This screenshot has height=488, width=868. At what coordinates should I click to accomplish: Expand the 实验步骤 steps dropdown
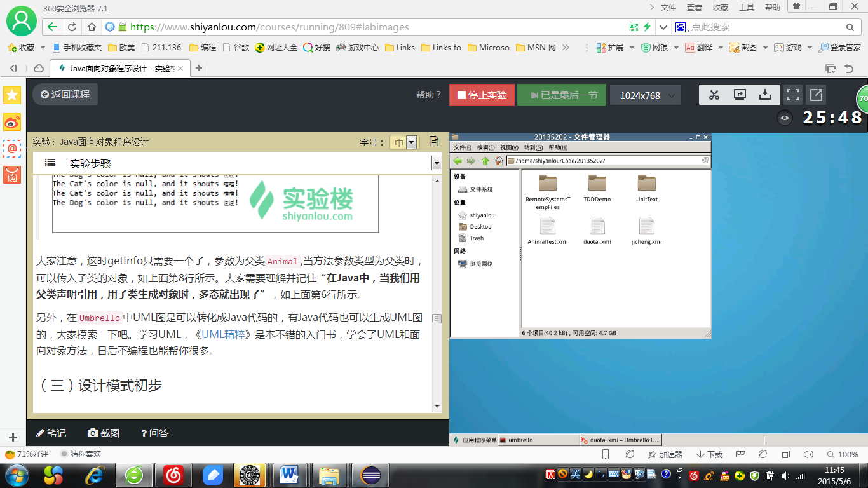pyautogui.click(x=436, y=163)
